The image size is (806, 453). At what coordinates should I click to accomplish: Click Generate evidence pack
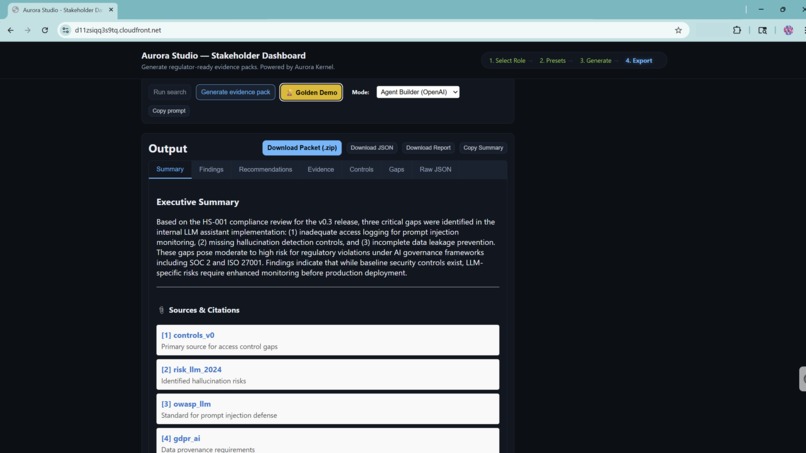tap(235, 92)
